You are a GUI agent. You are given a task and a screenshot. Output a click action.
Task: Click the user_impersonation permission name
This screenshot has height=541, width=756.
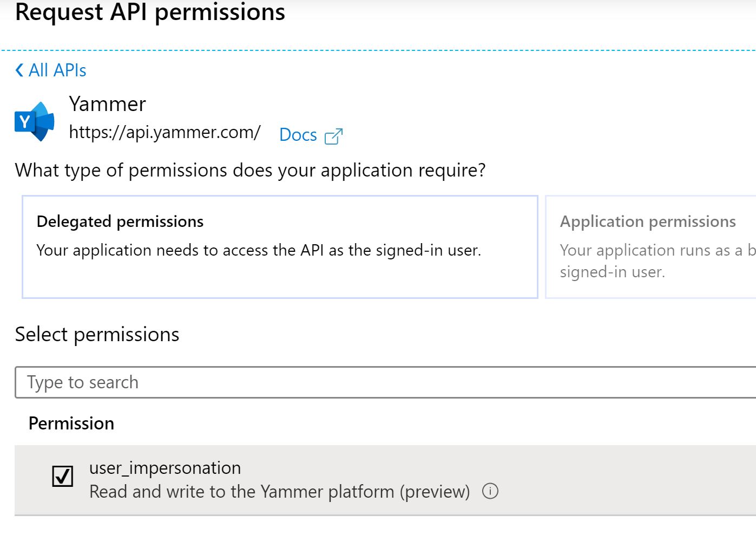[165, 468]
